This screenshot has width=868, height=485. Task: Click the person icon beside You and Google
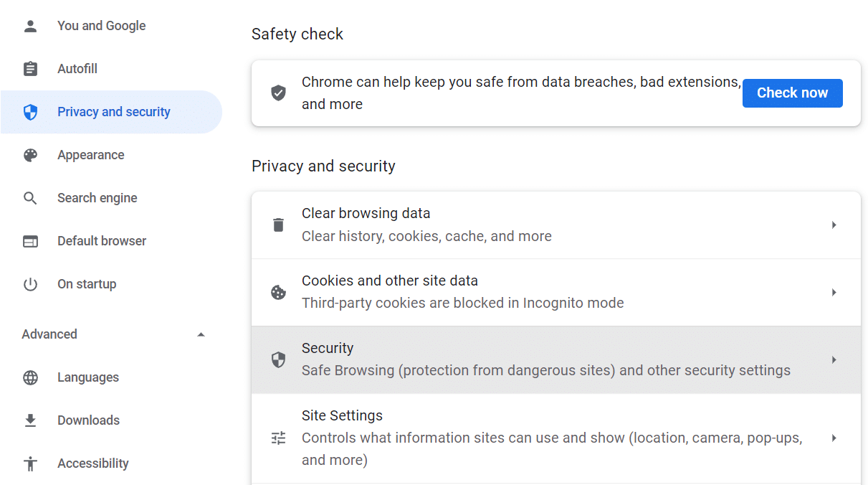coord(30,25)
